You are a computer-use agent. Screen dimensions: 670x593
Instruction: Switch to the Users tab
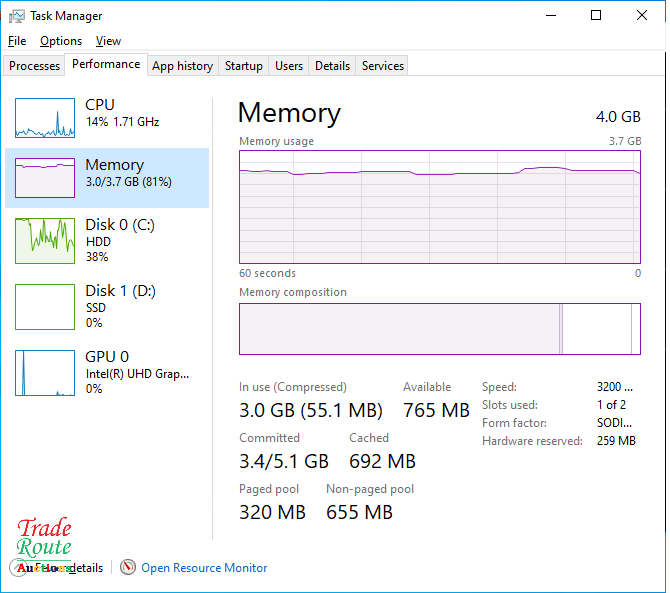[x=289, y=66]
